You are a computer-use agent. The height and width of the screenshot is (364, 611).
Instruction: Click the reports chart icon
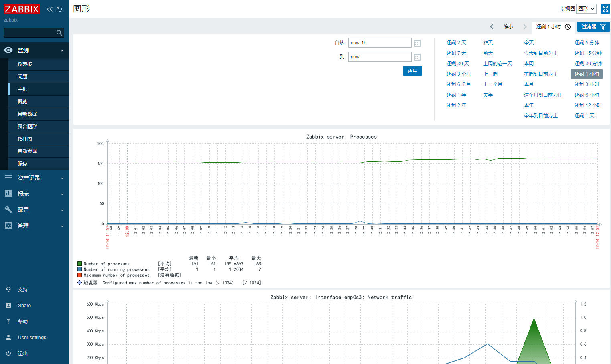coord(8,193)
